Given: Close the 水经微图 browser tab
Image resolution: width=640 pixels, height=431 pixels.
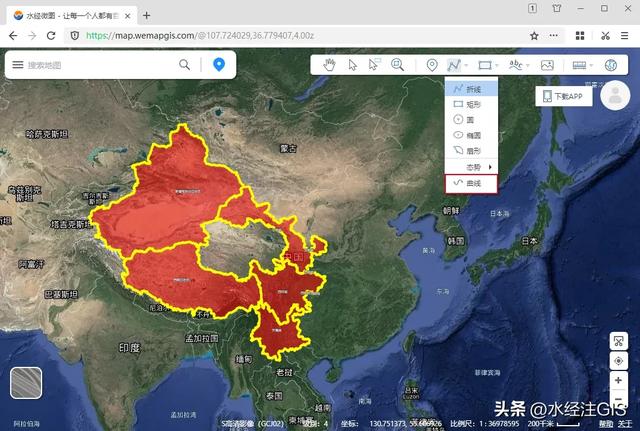Looking at the screenshot, I should [127, 16].
